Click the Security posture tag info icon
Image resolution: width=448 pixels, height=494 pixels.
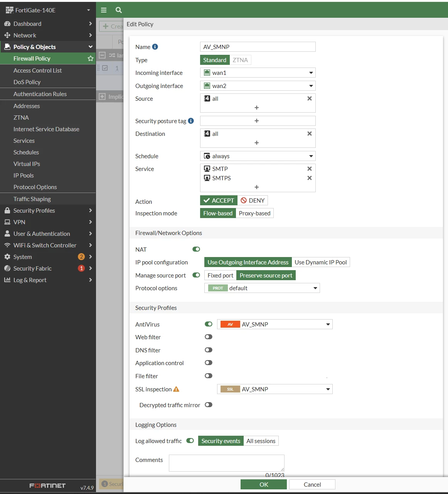(191, 121)
